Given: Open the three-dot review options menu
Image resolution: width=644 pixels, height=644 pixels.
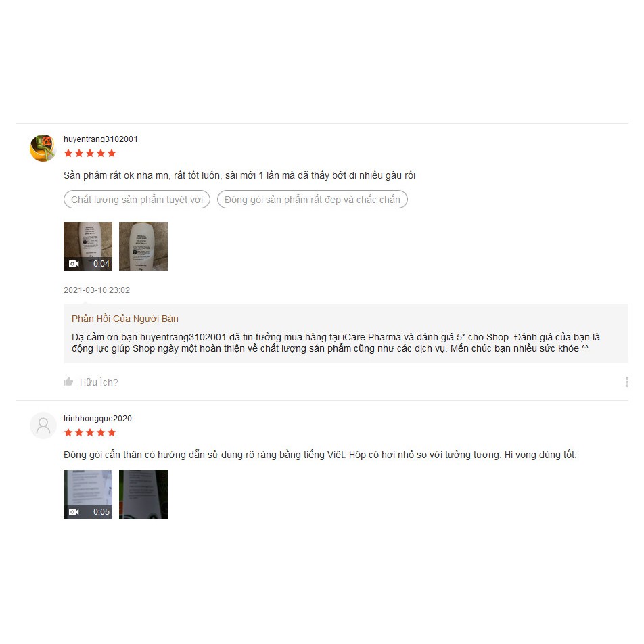Looking at the screenshot, I should (626, 382).
